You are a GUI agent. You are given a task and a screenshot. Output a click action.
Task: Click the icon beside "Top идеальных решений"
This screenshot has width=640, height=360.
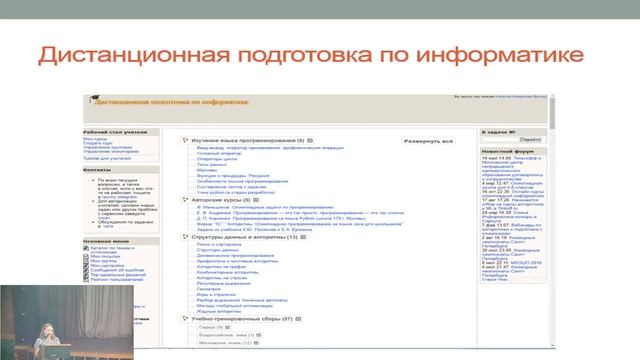[86, 275]
